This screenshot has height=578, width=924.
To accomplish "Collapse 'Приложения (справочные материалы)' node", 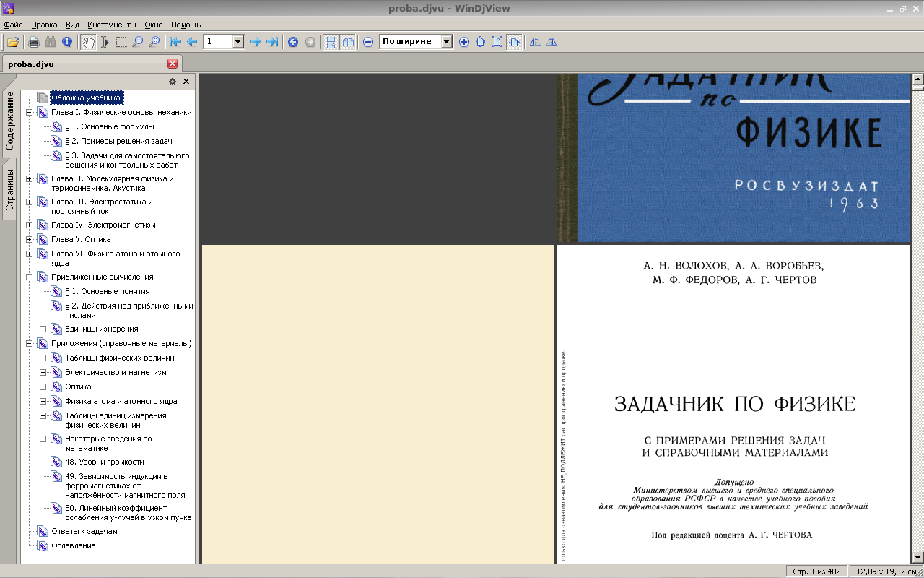I will 30,343.
